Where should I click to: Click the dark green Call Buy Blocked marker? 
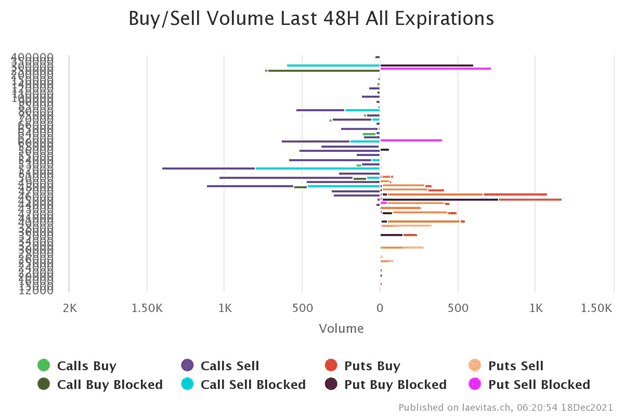click(43, 384)
